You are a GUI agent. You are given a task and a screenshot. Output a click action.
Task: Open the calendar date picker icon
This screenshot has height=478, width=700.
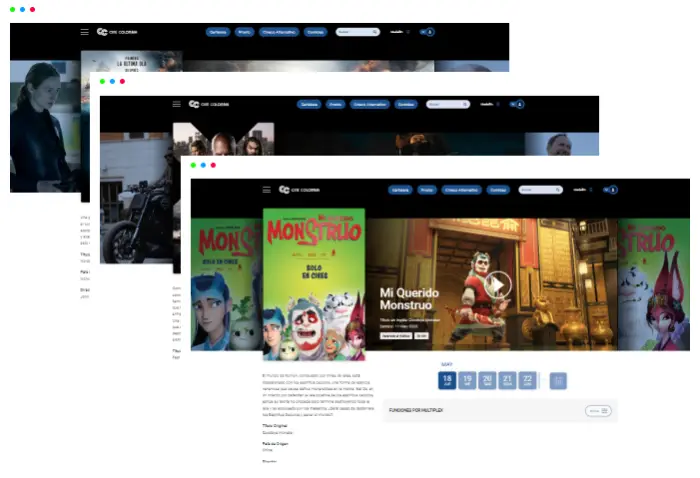click(x=558, y=380)
